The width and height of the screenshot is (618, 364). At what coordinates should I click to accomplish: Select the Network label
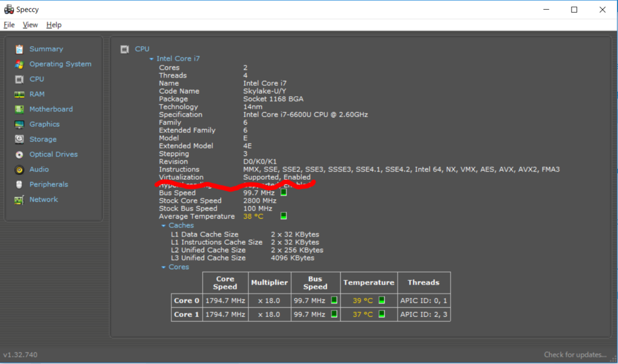(x=43, y=199)
